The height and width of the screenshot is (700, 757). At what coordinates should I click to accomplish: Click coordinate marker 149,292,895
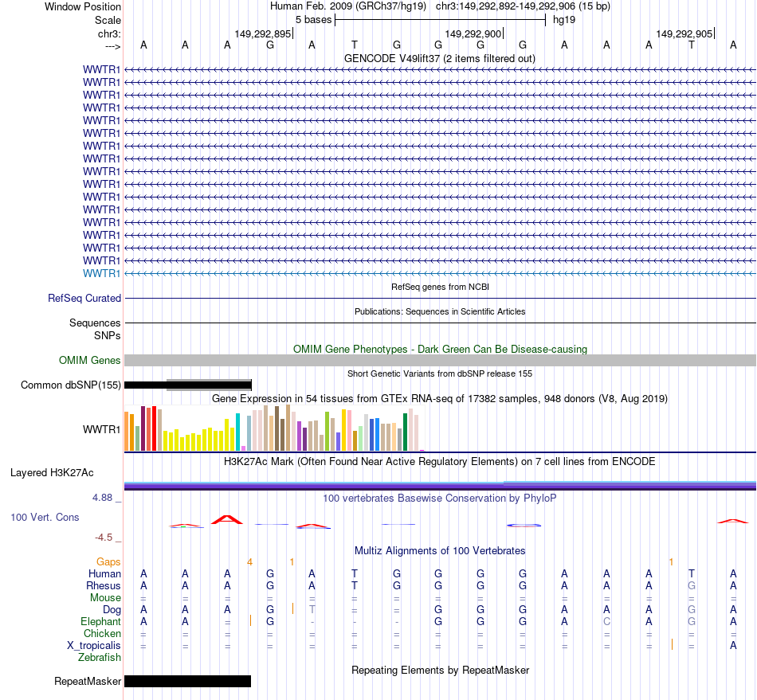pyautogui.click(x=263, y=33)
